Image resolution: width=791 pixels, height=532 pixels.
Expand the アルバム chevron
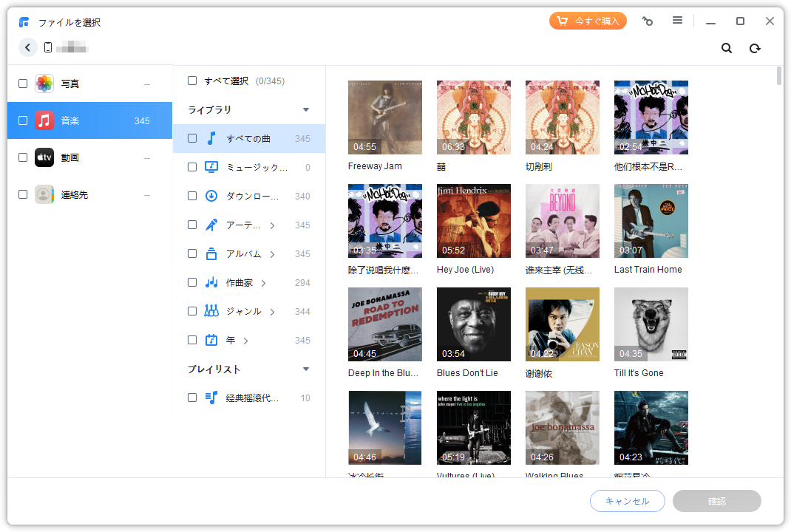[x=272, y=254]
